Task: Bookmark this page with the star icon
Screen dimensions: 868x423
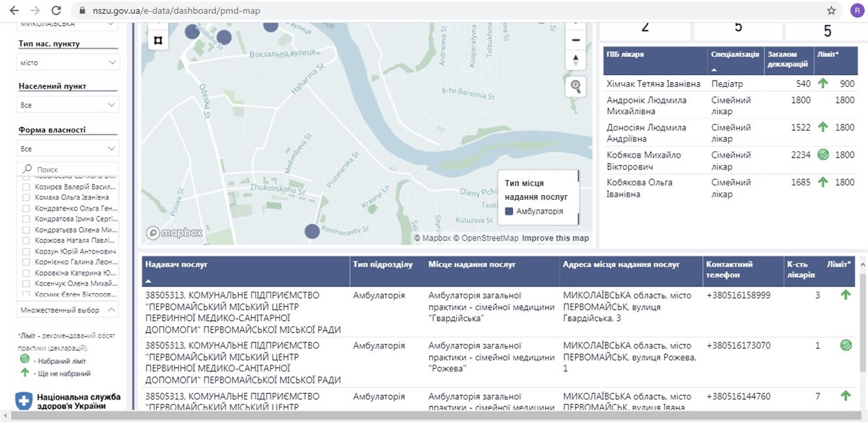Action: coord(831,10)
